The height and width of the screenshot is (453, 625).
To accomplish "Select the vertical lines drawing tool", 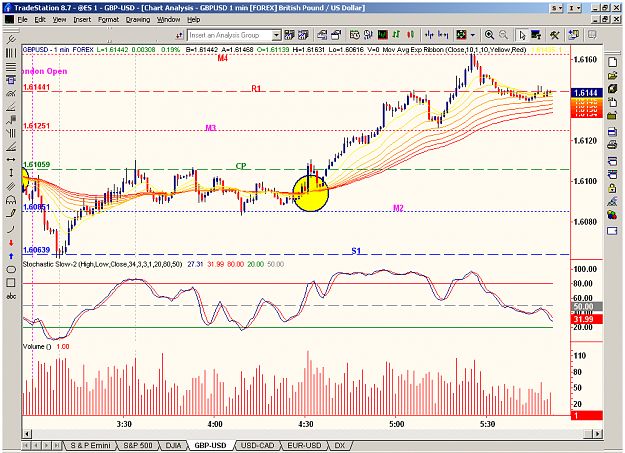I will [x=11, y=53].
